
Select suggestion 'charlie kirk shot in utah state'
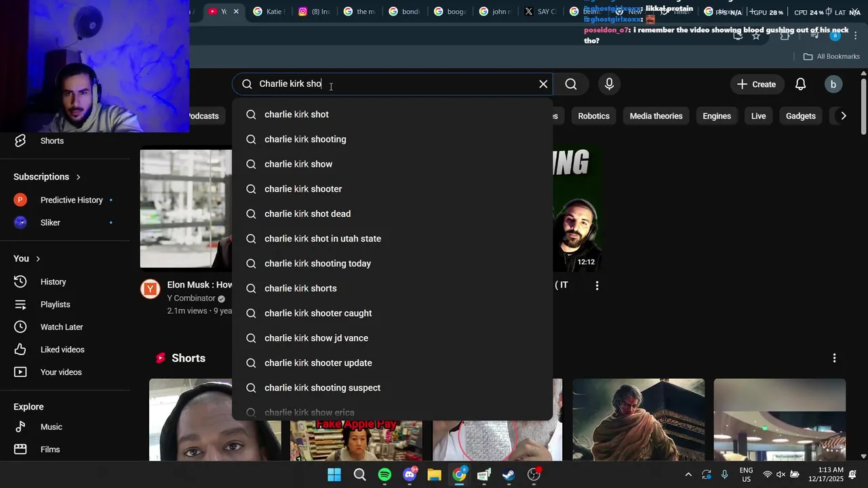[x=393, y=239]
